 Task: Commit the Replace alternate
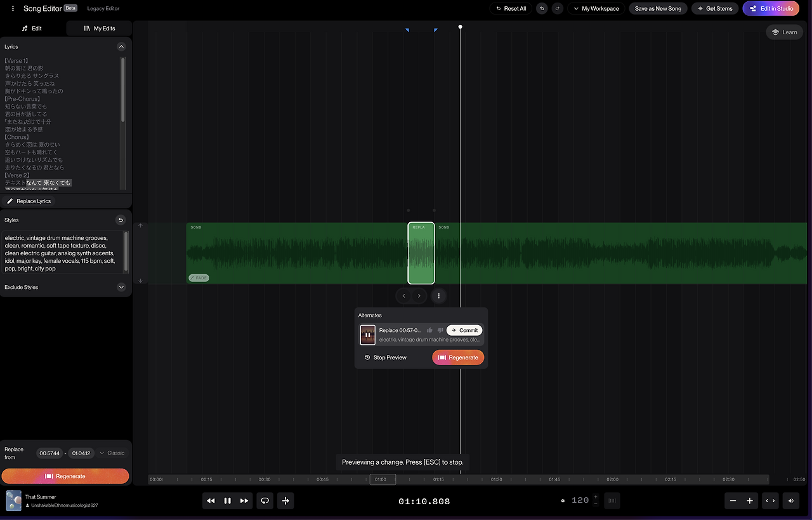click(x=464, y=330)
